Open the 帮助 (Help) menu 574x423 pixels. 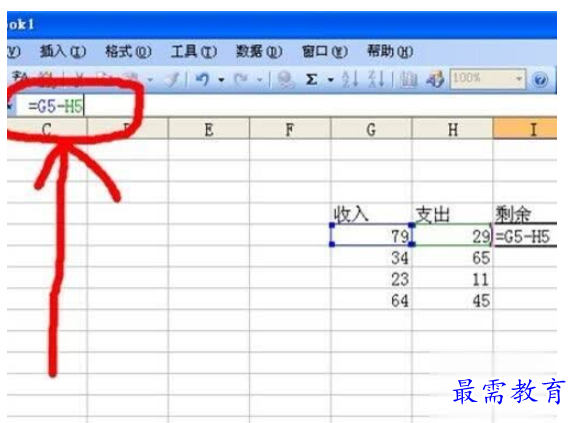tap(390, 52)
